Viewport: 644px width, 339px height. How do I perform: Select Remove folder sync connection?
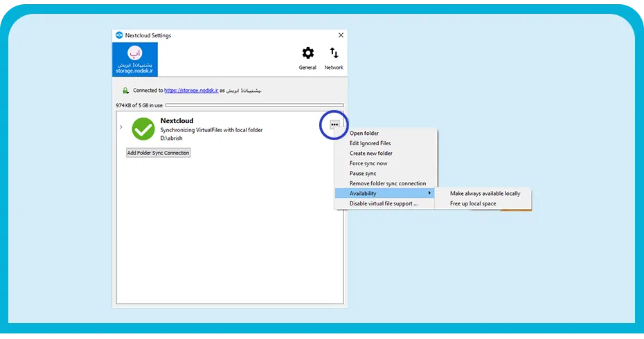pyautogui.click(x=386, y=183)
